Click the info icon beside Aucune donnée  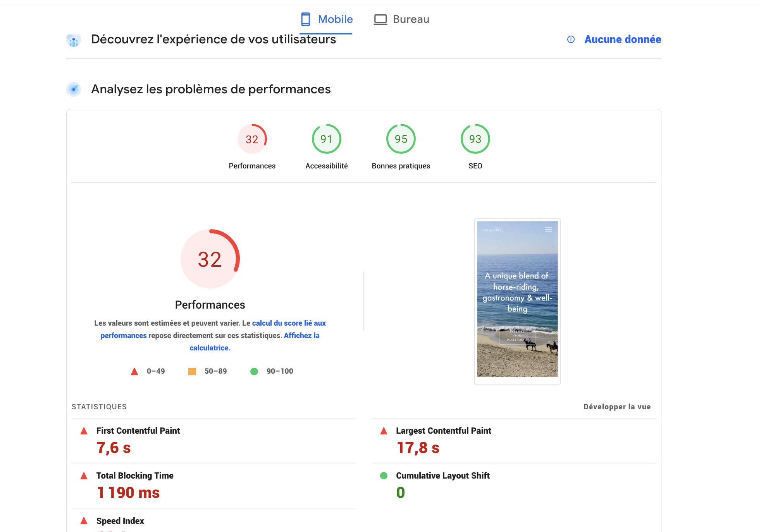571,39
